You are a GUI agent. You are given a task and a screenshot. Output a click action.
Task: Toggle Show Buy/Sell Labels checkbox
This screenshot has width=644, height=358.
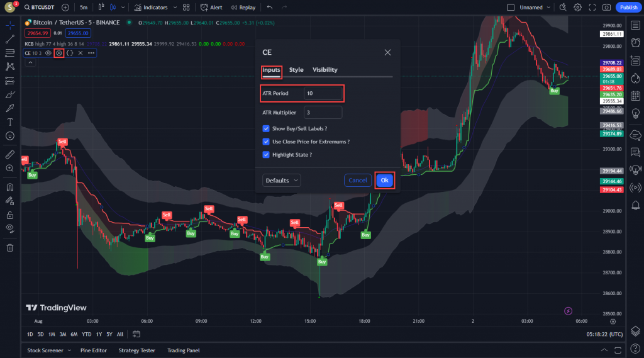(266, 128)
